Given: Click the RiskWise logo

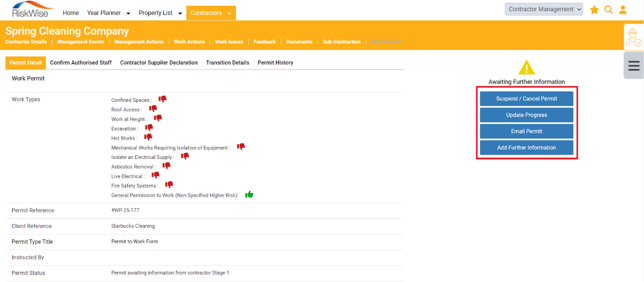Looking at the screenshot, I should point(32,9).
